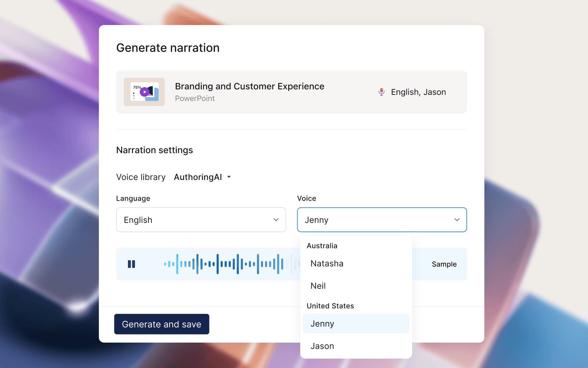Open the Language dropdown showing English

pyautogui.click(x=201, y=220)
